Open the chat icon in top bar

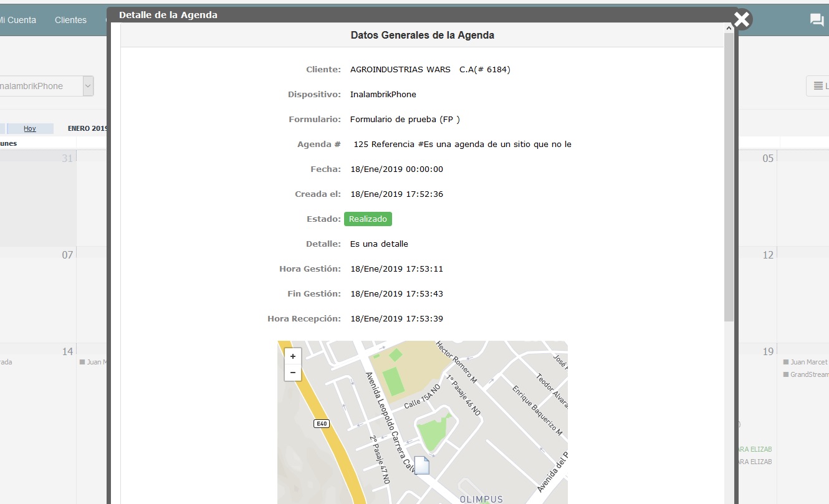click(x=817, y=20)
